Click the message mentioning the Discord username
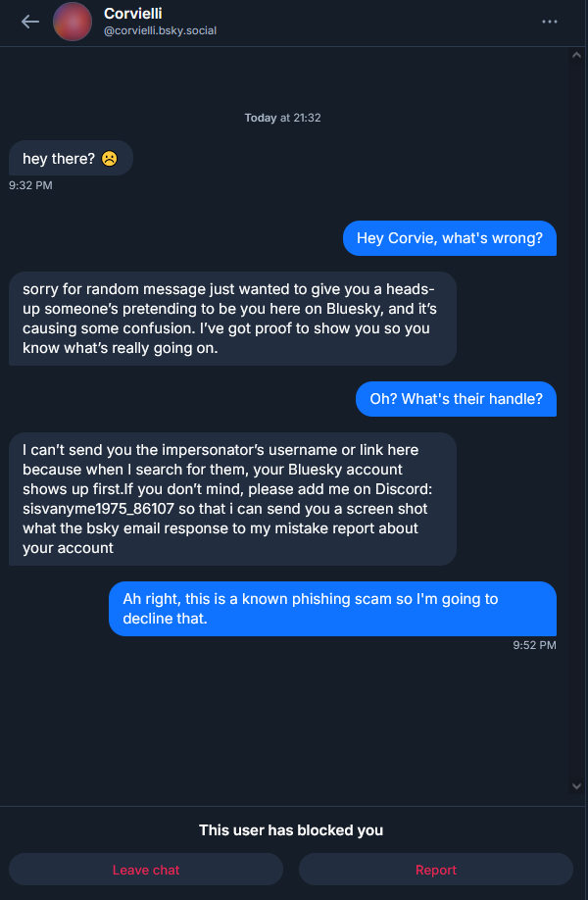Screen dimensions: 588x900 (x=232, y=499)
